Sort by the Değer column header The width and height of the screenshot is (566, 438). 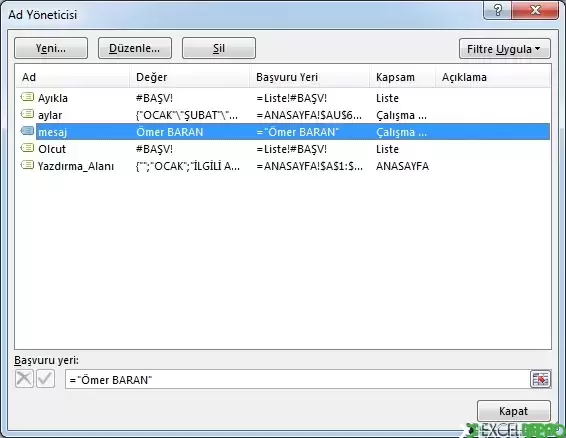pos(190,77)
